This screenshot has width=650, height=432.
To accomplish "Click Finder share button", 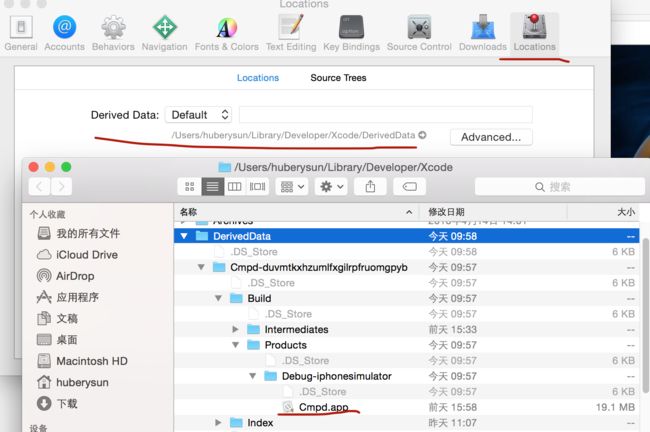I will (x=370, y=187).
